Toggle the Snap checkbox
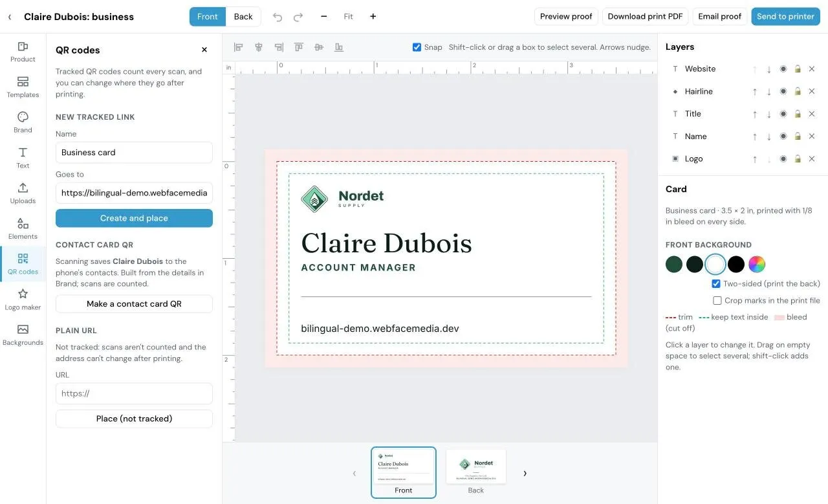Viewport: 828px width, 504px height. (x=417, y=47)
